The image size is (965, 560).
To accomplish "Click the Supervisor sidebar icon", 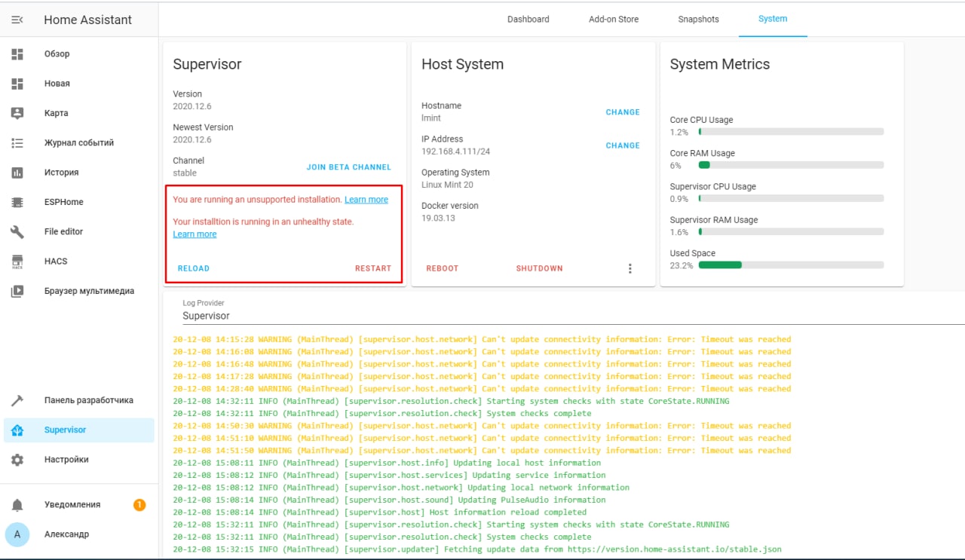I will pos(17,430).
